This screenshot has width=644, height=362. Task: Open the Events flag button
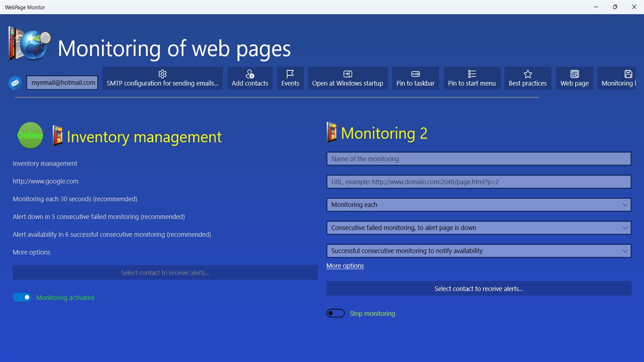pyautogui.click(x=290, y=78)
